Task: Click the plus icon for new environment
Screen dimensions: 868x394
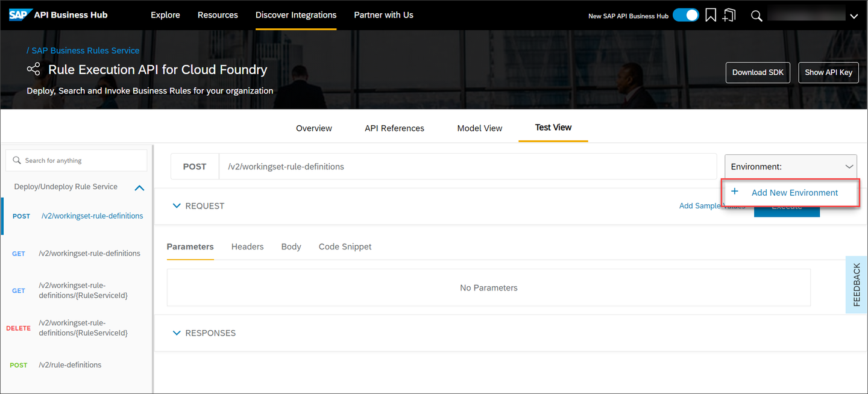Action: pos(734,192)
